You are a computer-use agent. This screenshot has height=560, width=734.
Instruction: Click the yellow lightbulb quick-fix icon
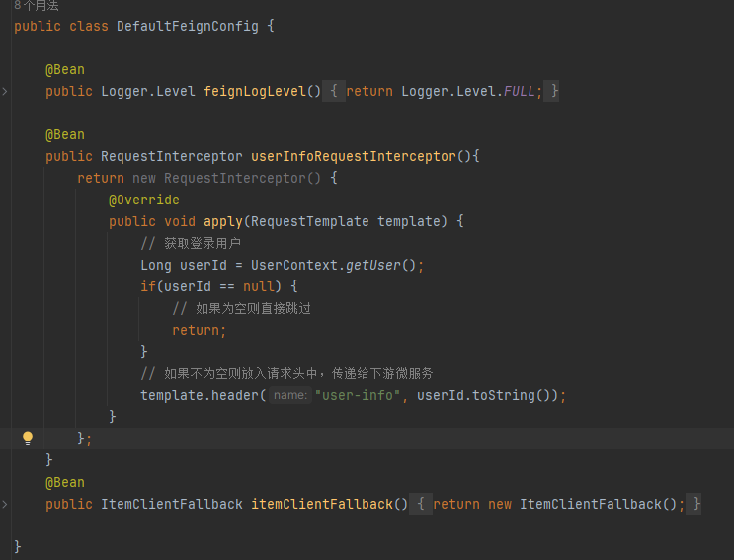point(28,439)
